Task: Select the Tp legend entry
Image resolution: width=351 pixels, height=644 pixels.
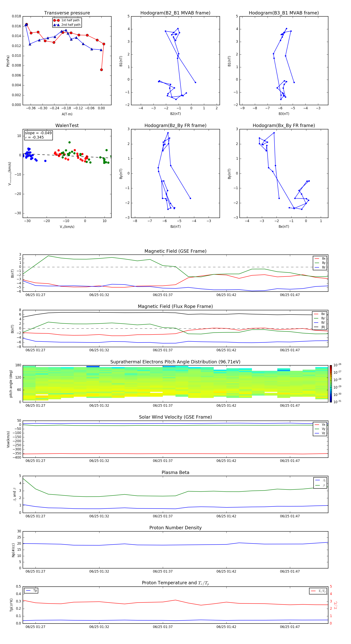Action: [31, 591]
